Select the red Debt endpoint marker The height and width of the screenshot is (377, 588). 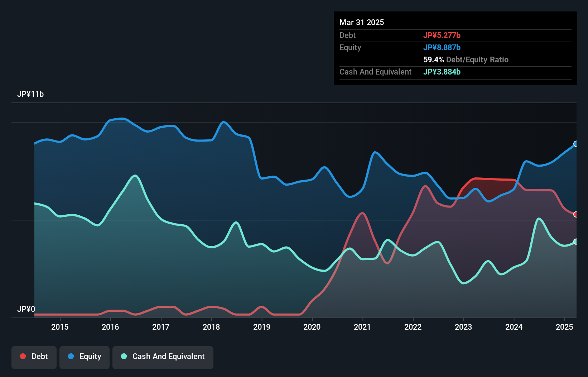(x=576, y=214)
